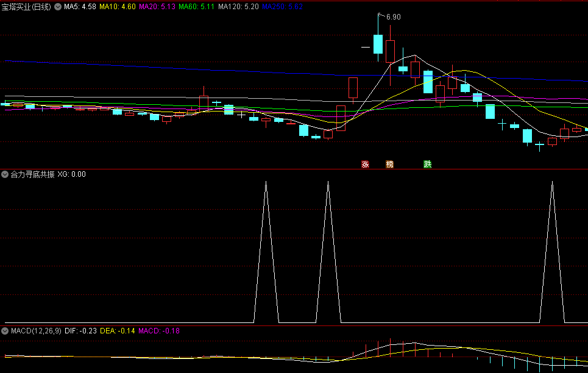Click the 6.90 high price label

coord(394,17)
